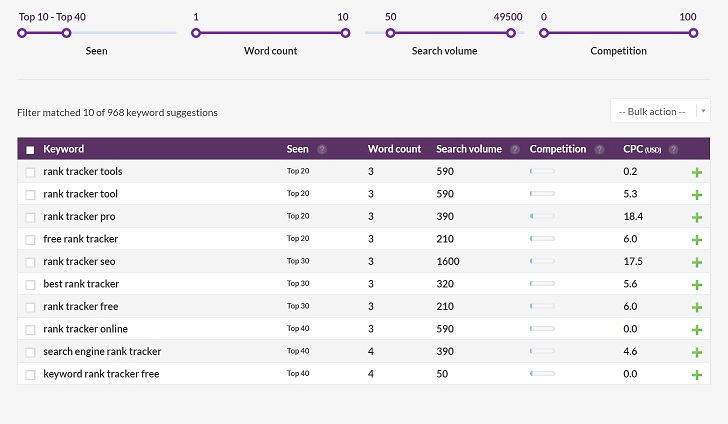728x424 pixels.
Task: Sort by Word count column header
Action: (394, 149)
